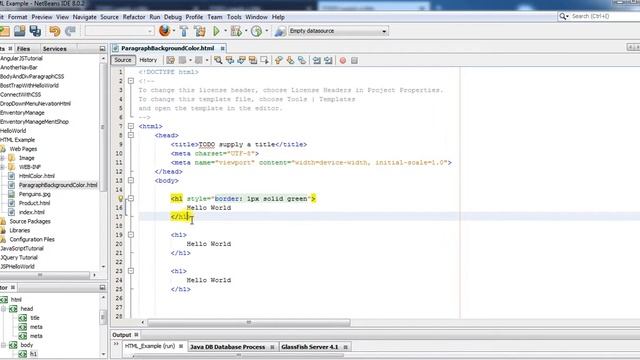Collapse the head tag fold on line 8
Image resolution: width=640 pixels, height=360 pixels.
131,135
